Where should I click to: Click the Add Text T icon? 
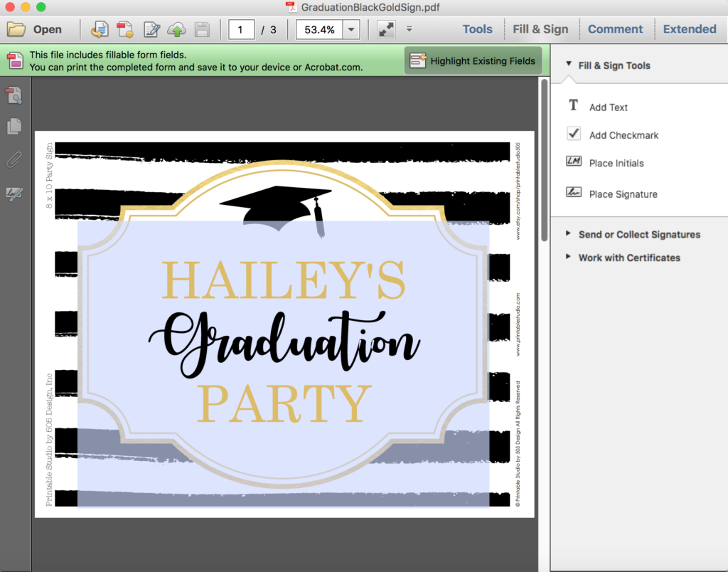(574, 105)
